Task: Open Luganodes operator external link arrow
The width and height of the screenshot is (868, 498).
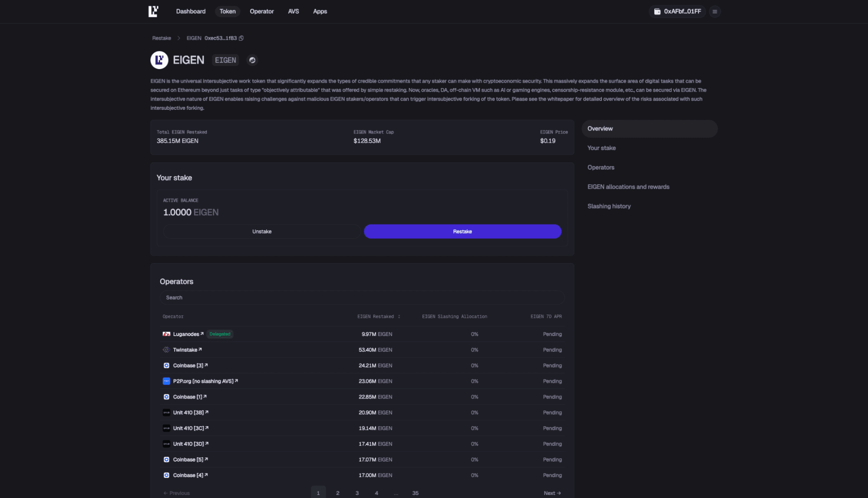Action: pyautogui.click(x=202, y=334)
